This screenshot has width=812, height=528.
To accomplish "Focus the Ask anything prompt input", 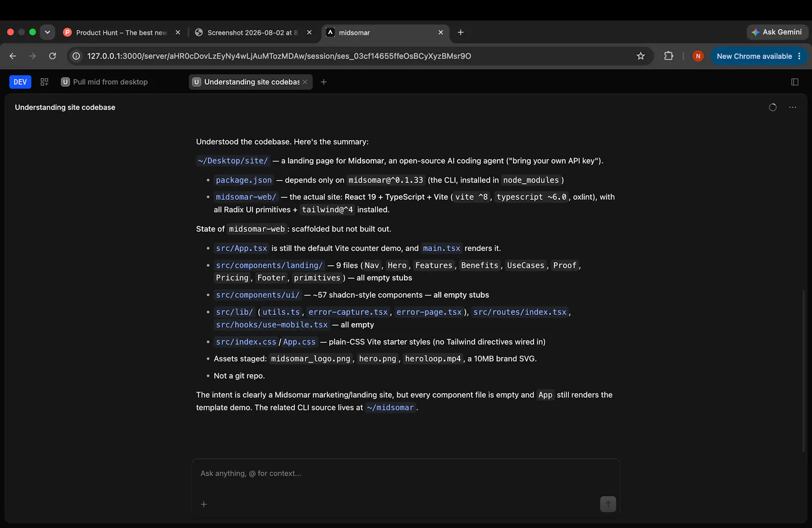I will point(405,474).
